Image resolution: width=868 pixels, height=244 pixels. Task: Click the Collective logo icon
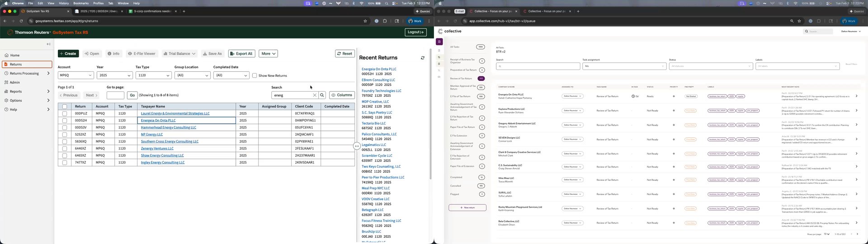click(x=440, y=31)
